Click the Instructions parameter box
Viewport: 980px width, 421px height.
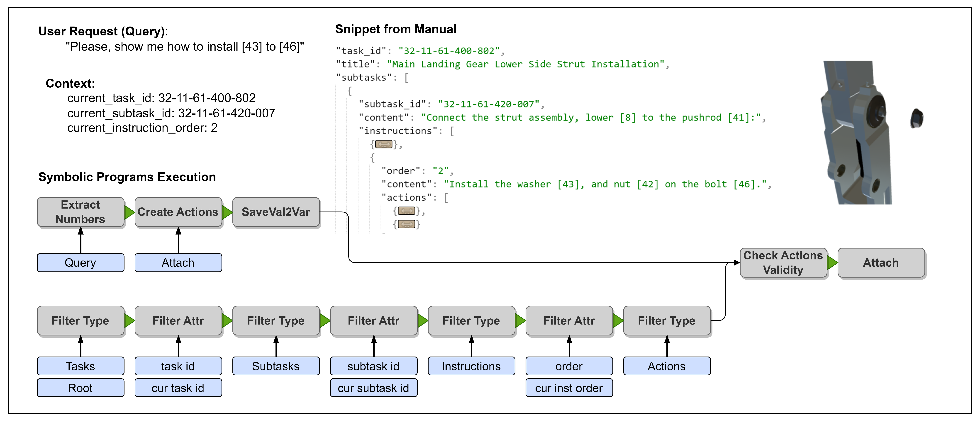pyautogui.click(x=471, y=366)
